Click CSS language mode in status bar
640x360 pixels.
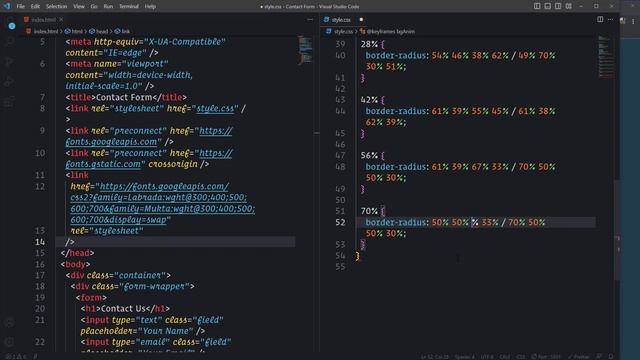520,357
